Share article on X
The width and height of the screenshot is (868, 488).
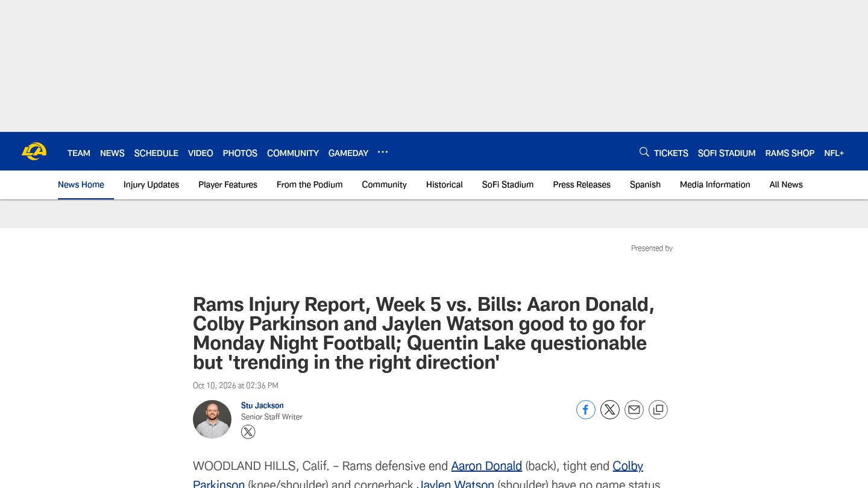pos(610,410)
